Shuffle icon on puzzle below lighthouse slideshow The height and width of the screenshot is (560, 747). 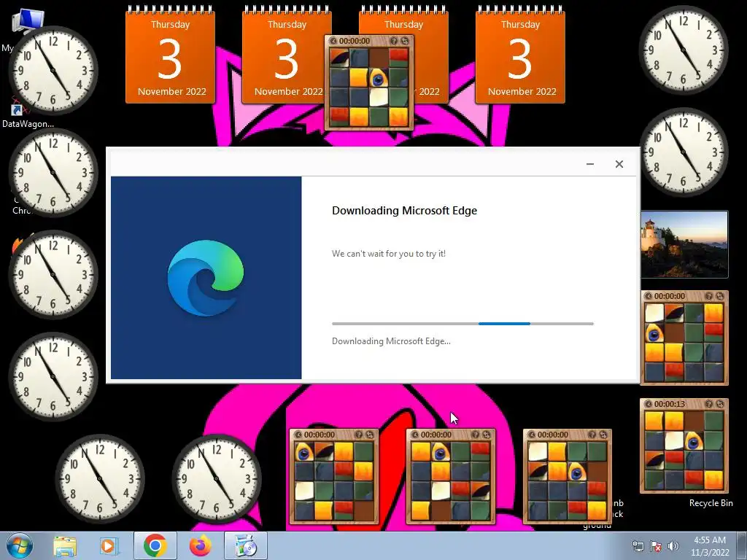point(720,296)
